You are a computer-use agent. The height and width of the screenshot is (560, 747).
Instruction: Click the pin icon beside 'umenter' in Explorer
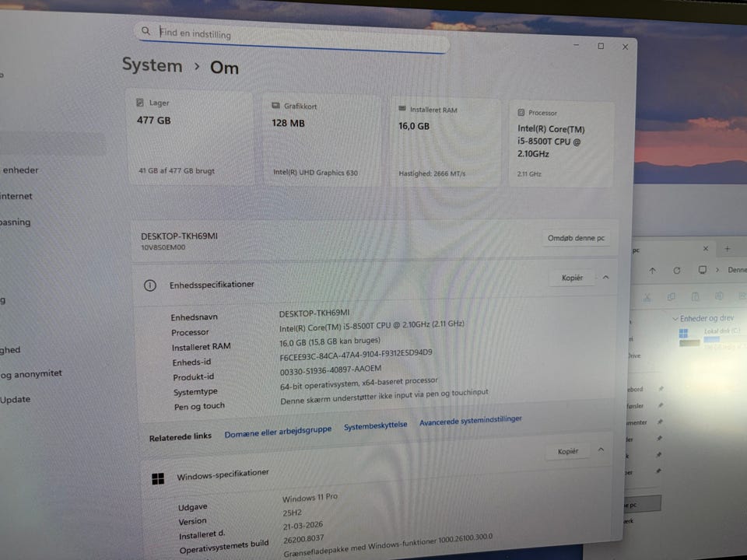pyautogui.click(x=660, y=422)
